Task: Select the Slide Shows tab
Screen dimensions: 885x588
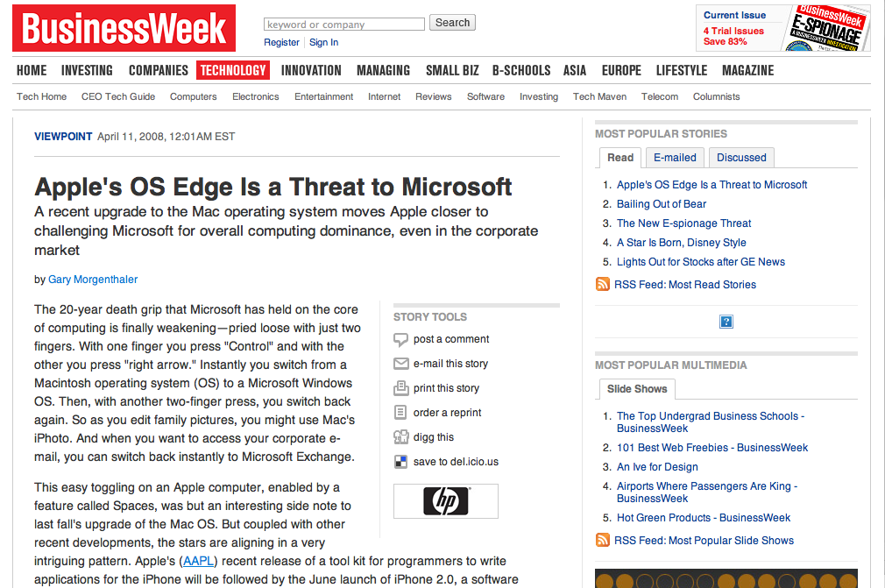Action: pyautogui.click(x=637, y=389)
